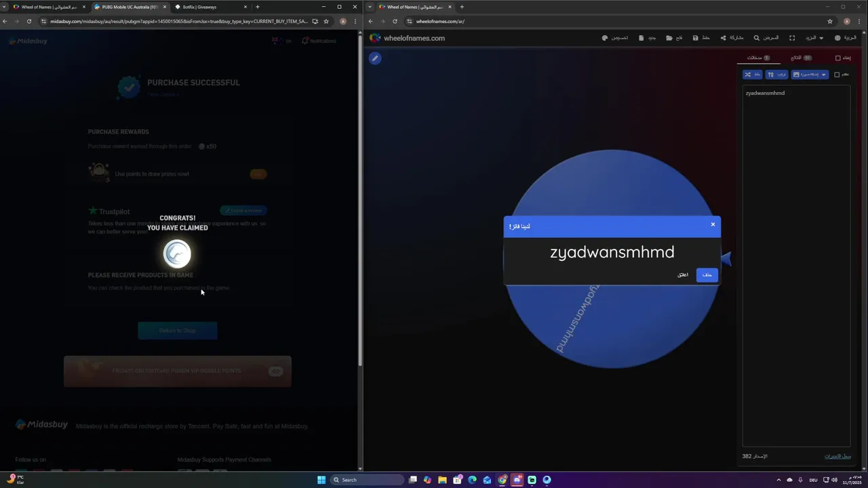Click the zyadwansmhmd entry in the entries box
Image resolution: width=868 pixels, height=488 pixels.
(765, 93)
